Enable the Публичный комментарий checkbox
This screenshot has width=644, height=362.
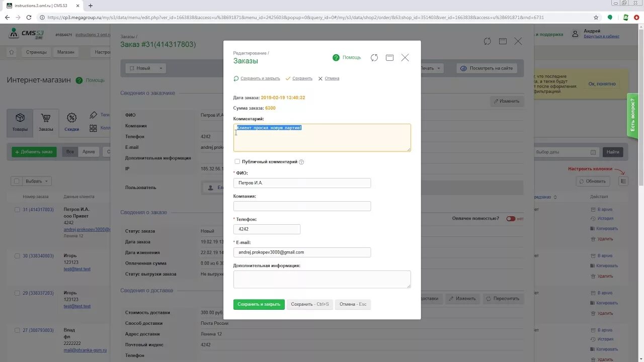[x=237, y=161]
